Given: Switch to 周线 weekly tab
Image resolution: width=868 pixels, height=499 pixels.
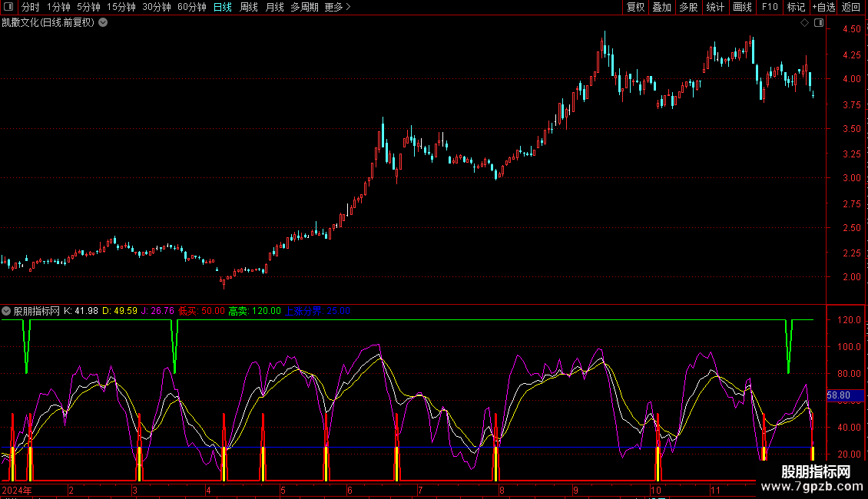Looking at the screenshot, I should [249, 7].
